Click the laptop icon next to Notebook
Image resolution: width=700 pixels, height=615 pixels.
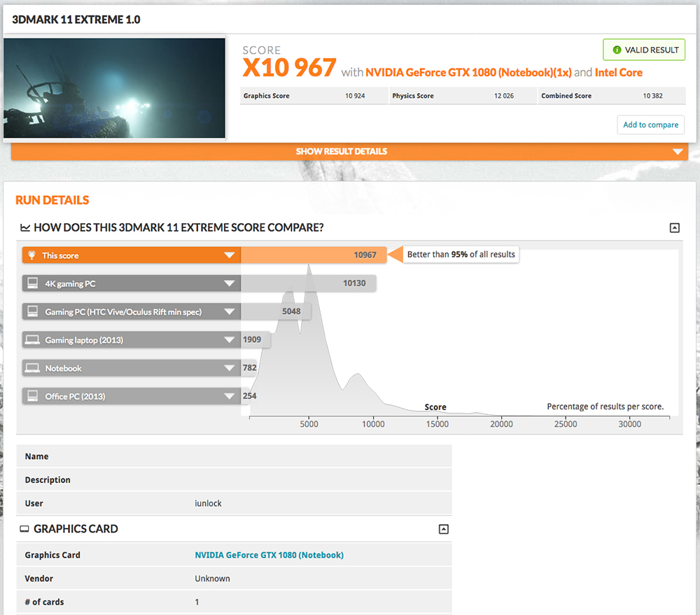pos(32,368)
